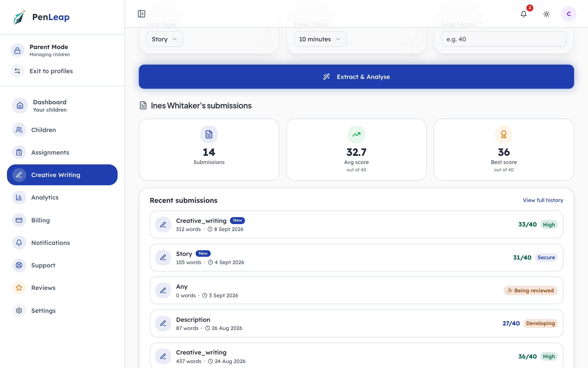This screenshot has width=588, height=368.
Task: Open the Description submission dated 26 Aug 2026
Action: [356, 323]
